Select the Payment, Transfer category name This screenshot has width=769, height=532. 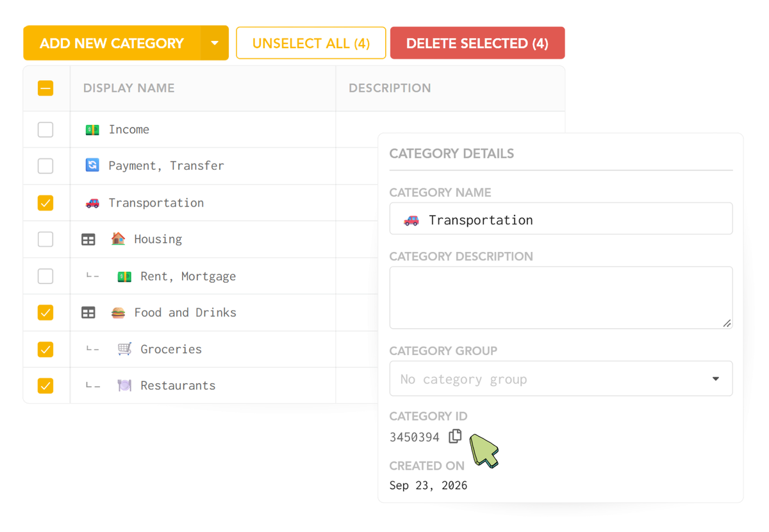coord(166,166)
